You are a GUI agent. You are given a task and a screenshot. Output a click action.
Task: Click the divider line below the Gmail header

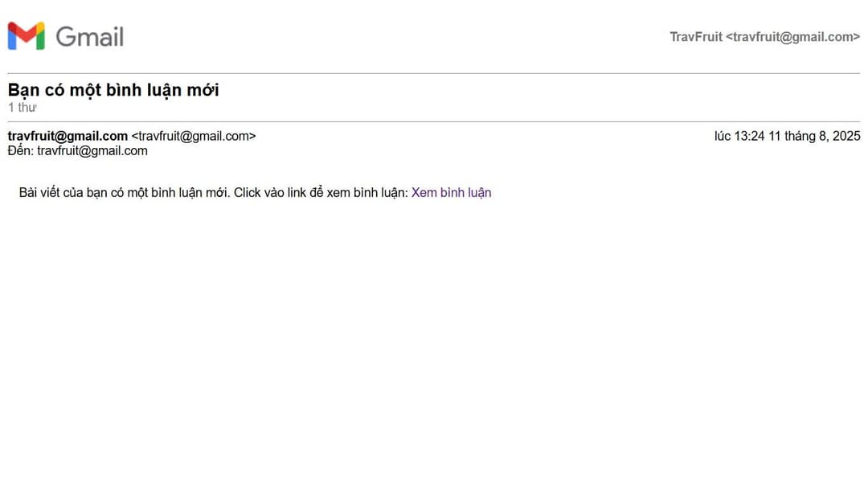[x=434, y=68]
